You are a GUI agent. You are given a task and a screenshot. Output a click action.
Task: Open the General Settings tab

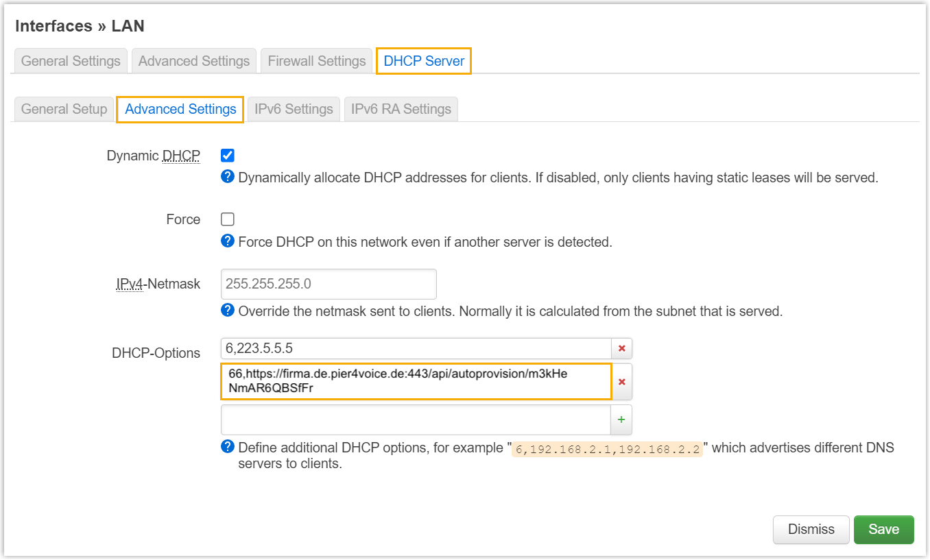pos(71,61)
